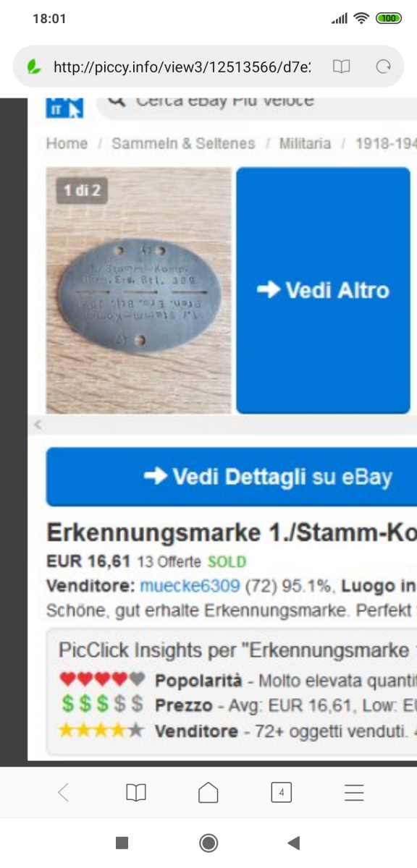Tap the Android recent apps square button
Image resolution: width=417 pixels, height=868 pixels.
pos(122,843)
